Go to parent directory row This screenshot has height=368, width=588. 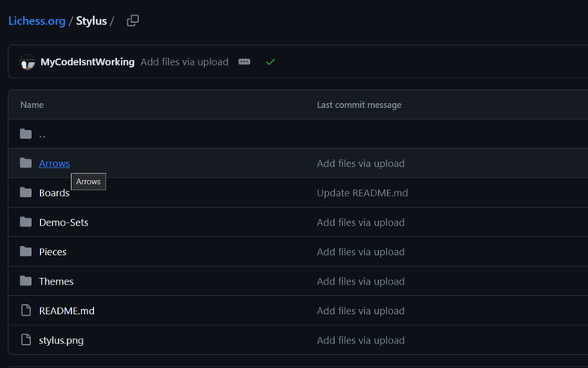[42, 134]
